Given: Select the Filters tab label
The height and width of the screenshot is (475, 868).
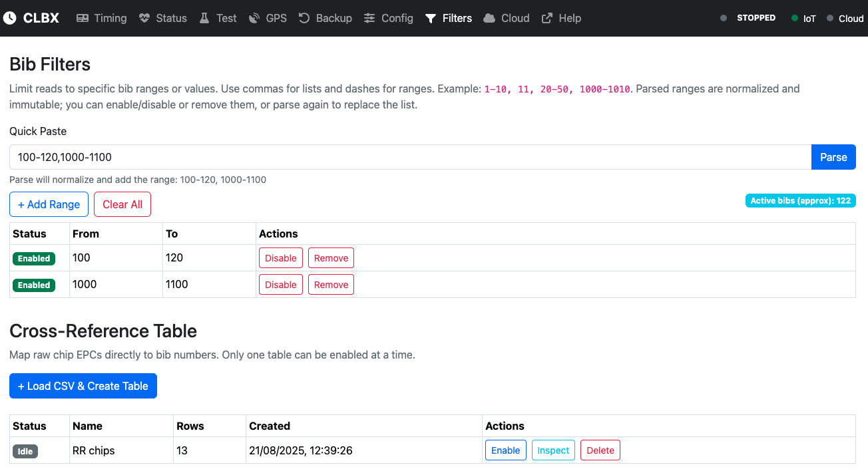Looking at the screenshot, I should (457, 18).
